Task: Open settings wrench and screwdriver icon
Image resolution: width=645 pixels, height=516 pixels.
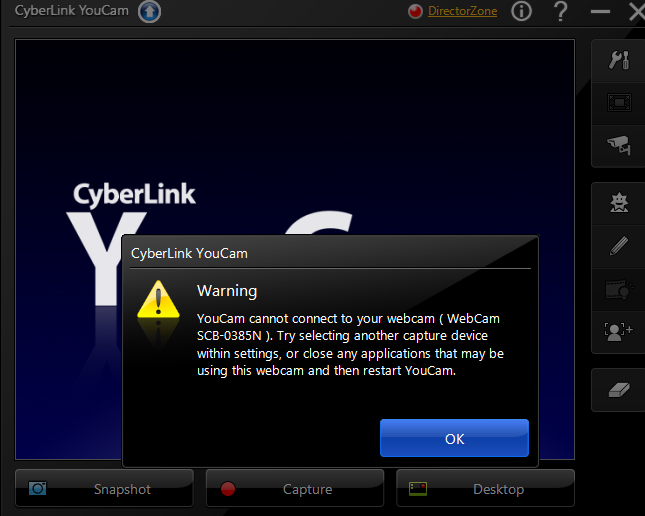Action: [x=619, y=60]
